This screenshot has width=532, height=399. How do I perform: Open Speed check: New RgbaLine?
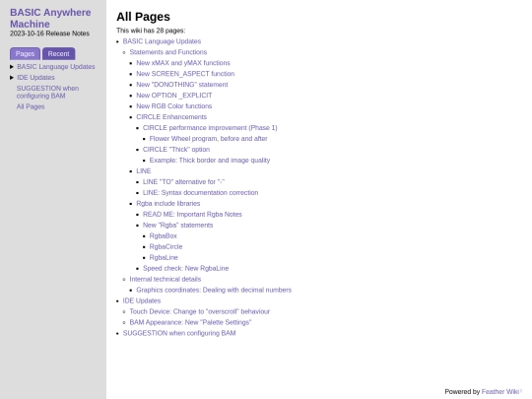click(x=185, y=268)
